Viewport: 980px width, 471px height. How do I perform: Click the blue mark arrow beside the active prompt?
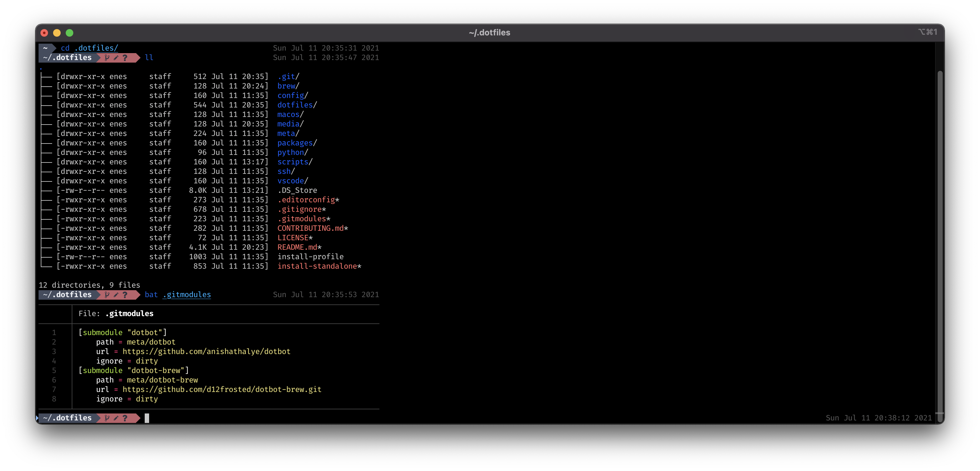coord(37,418)
